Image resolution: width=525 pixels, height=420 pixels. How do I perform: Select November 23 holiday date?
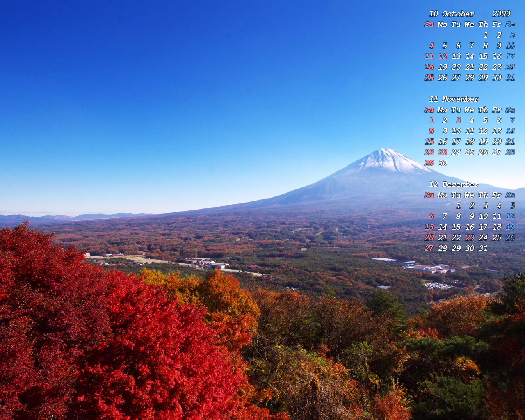443,153
